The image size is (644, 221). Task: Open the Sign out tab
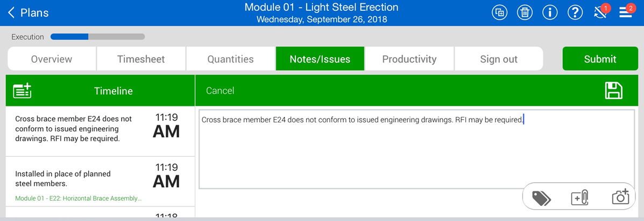[x=499, y=59]
